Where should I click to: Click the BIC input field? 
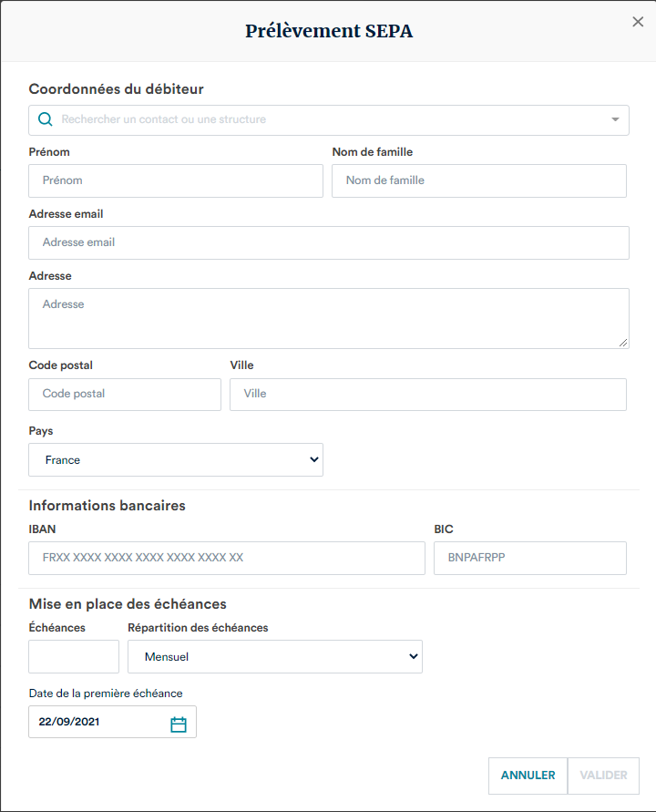[x=530, y=558]
